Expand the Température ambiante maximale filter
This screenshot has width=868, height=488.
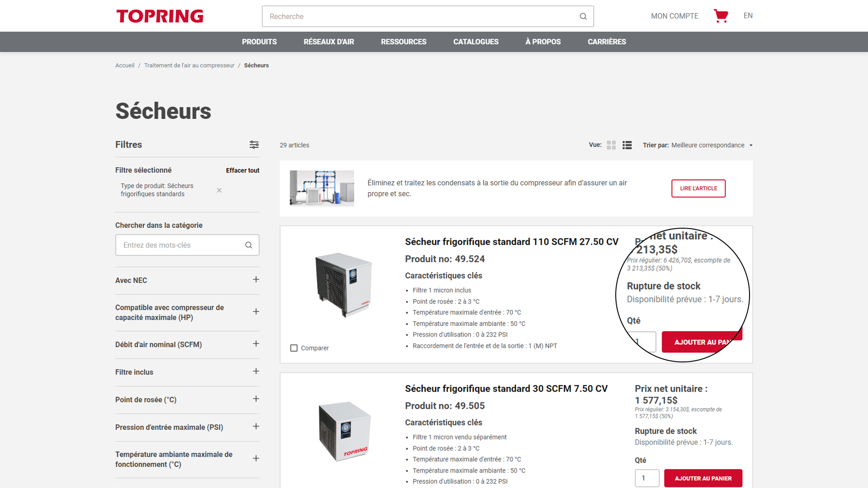tap(256, 459)
